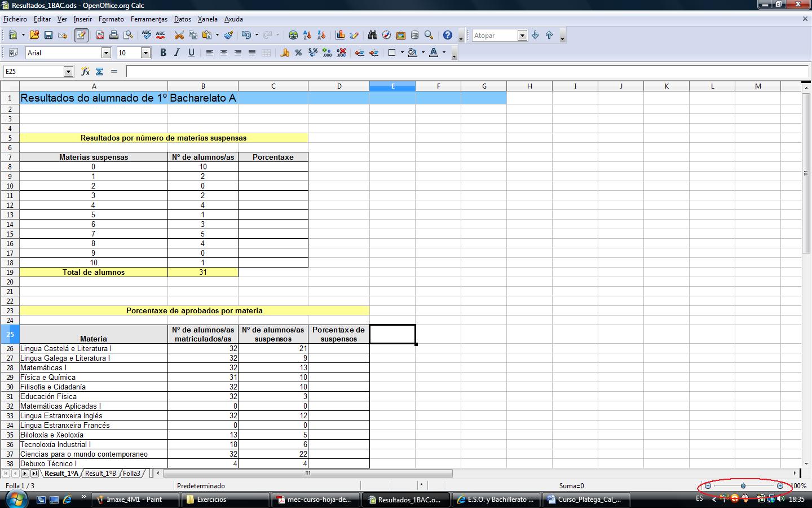812x508 pixels.
Task: Open the Function Wizard
Action: point(85,71)
